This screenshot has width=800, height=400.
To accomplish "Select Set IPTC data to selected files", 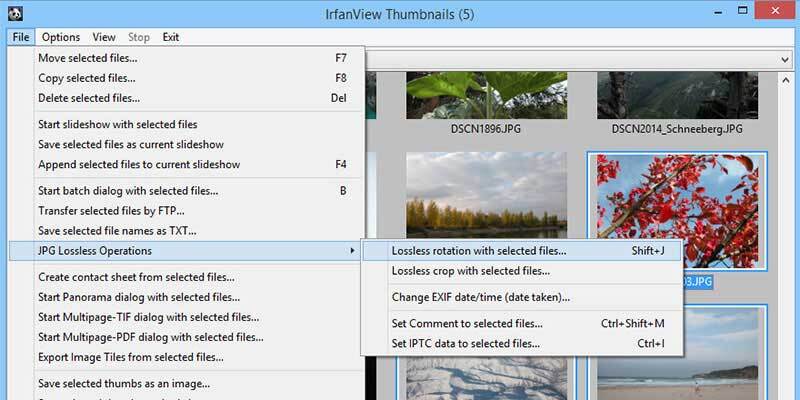I will point(521,343).
